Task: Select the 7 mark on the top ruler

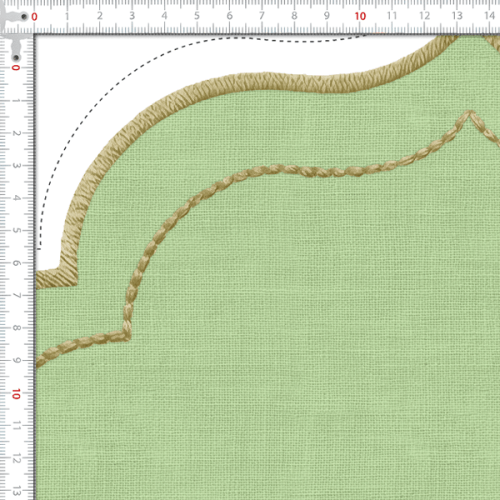Action: [x=262, y=16]
